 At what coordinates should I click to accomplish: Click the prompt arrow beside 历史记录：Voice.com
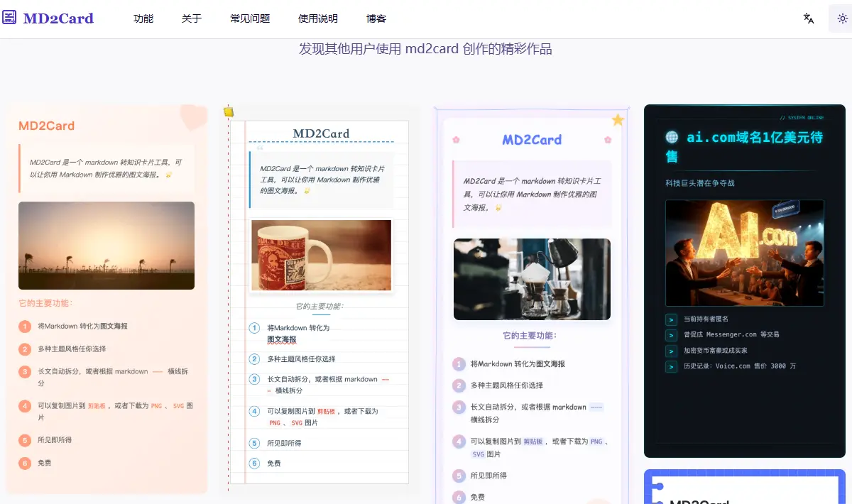tap(671, 366)
